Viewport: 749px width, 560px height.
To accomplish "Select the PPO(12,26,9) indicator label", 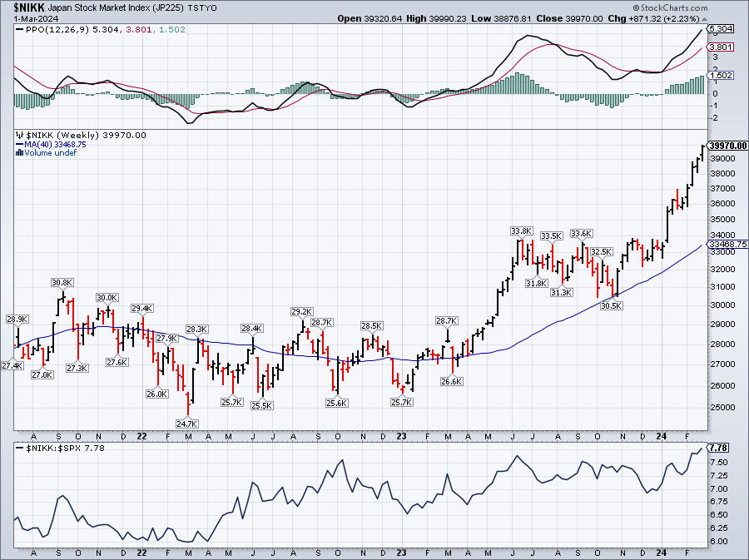I will [48, 29].
